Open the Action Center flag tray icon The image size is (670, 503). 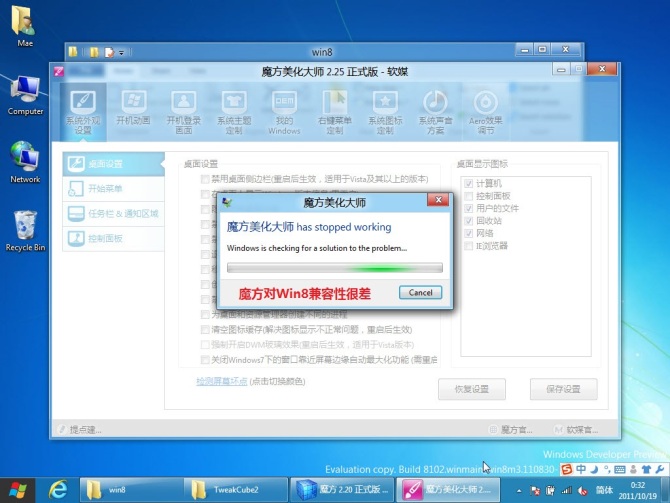(535, 491)
